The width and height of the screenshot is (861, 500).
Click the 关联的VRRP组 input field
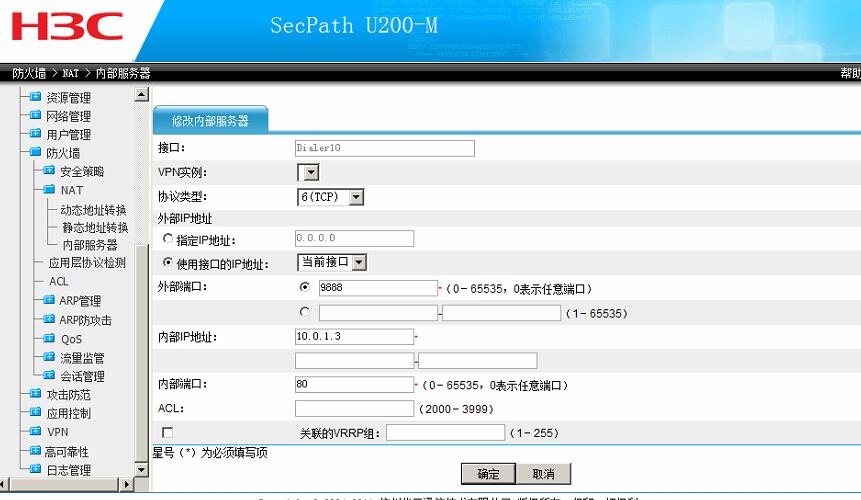(445, 432)
